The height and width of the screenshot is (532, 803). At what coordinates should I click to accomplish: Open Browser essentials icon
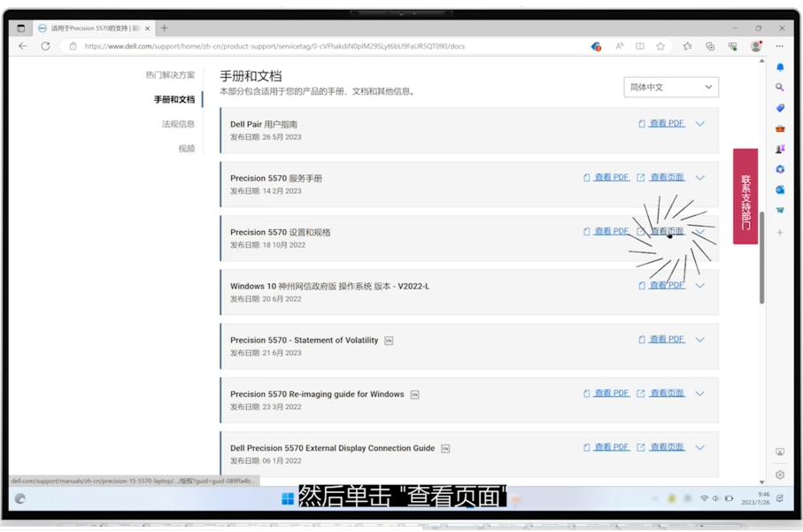(732, 46)
